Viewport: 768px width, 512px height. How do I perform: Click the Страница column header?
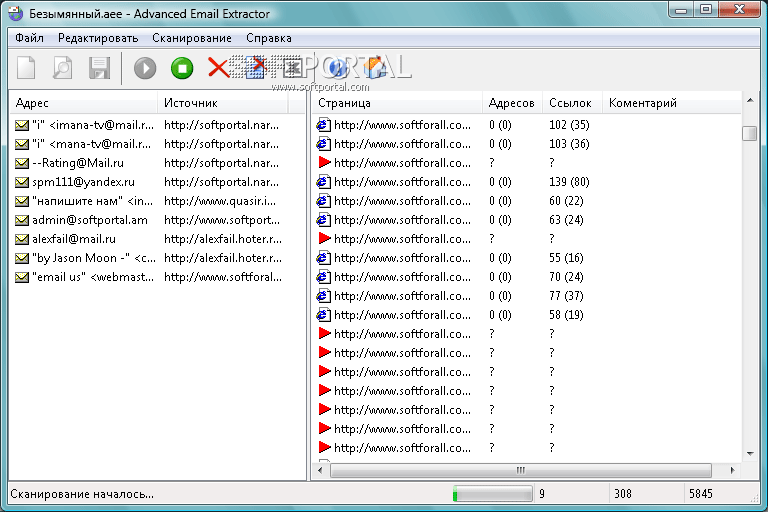pyautogui.click(x=397, y=103)
